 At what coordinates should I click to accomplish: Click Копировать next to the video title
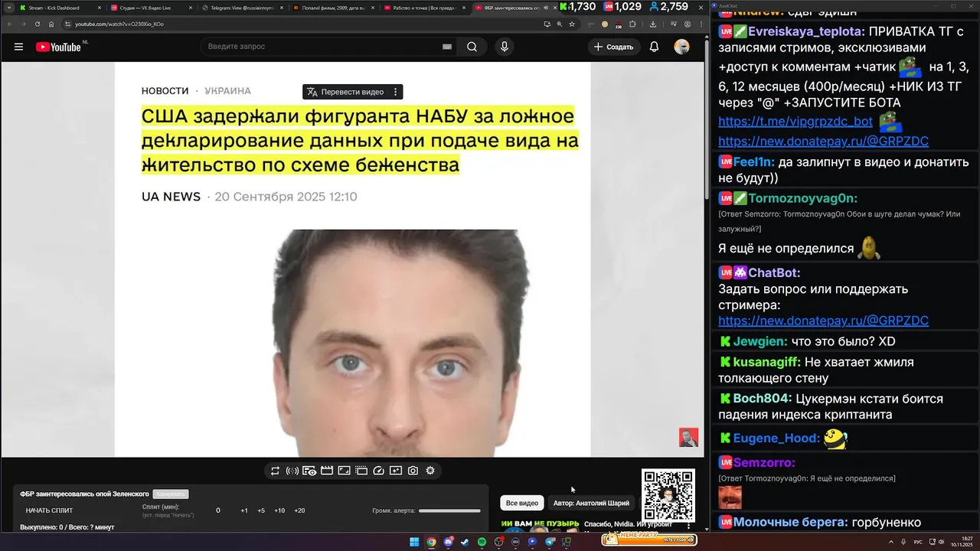pos(170,494)
